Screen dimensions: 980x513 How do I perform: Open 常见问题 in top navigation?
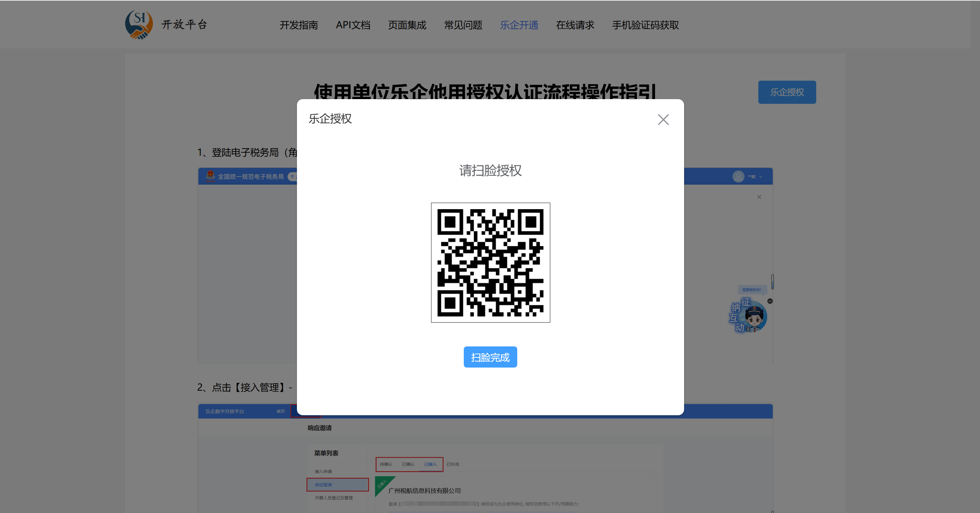(463, 25)
